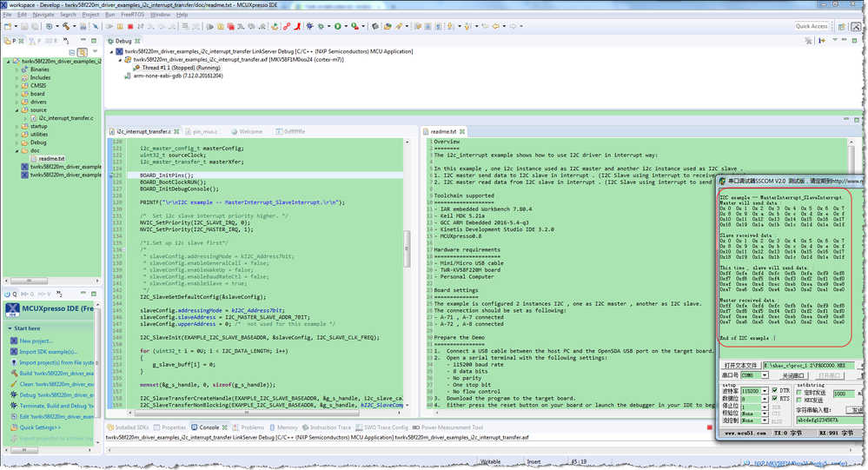The height and width of the screenshot is (470, 868).
Task: Click Collapse All in Project Explorer
Action: point(72,52)
